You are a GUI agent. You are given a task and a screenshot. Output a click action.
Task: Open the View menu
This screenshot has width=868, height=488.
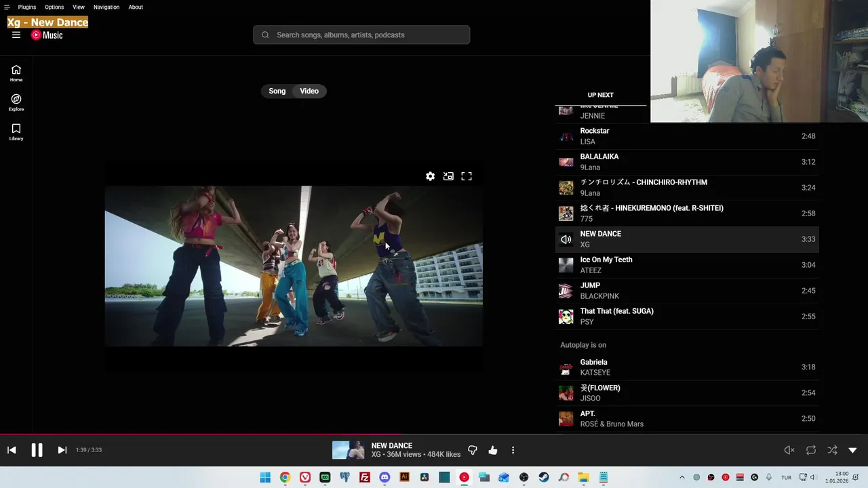(79, 7)
